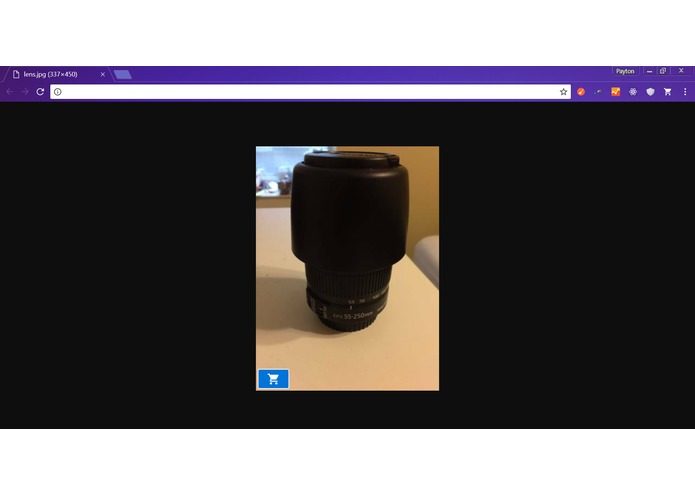Open the site information icon in the address bar
The height and width of the screenshot is (494, 695).
tap(58, 92)
